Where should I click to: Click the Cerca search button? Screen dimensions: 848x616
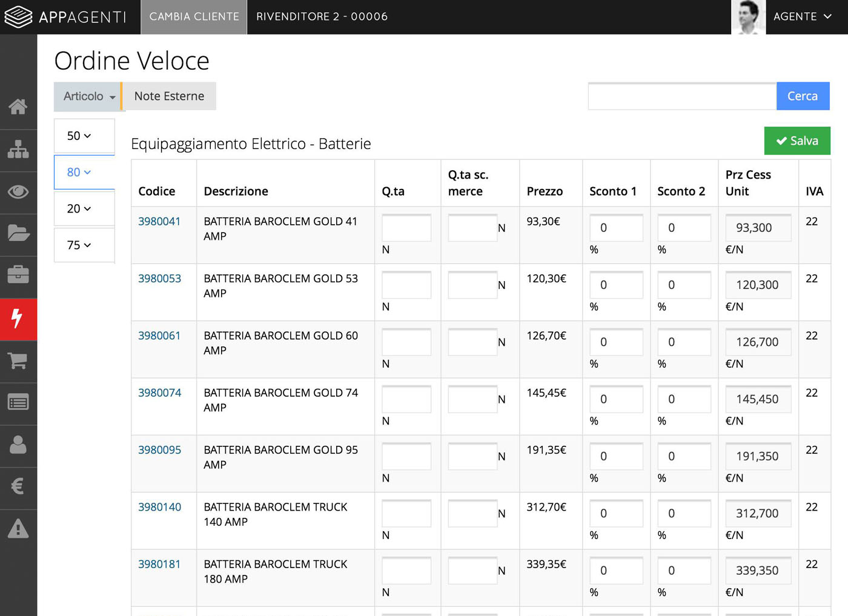click(803, 96)
